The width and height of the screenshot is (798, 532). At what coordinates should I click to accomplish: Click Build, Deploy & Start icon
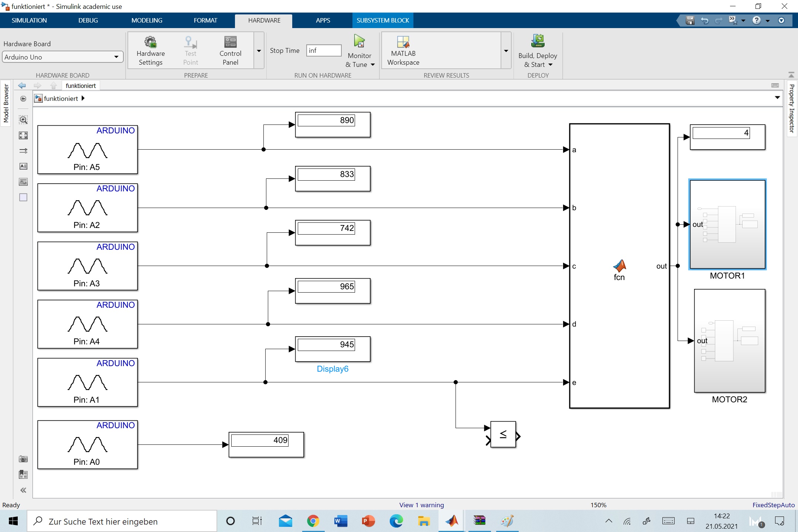coord(538,41)
